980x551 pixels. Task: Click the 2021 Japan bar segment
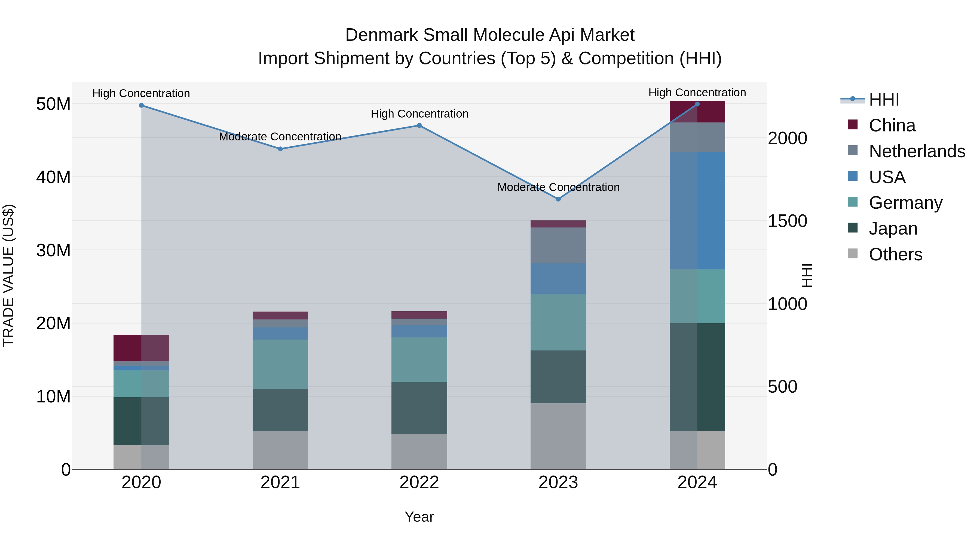point(280,410)
